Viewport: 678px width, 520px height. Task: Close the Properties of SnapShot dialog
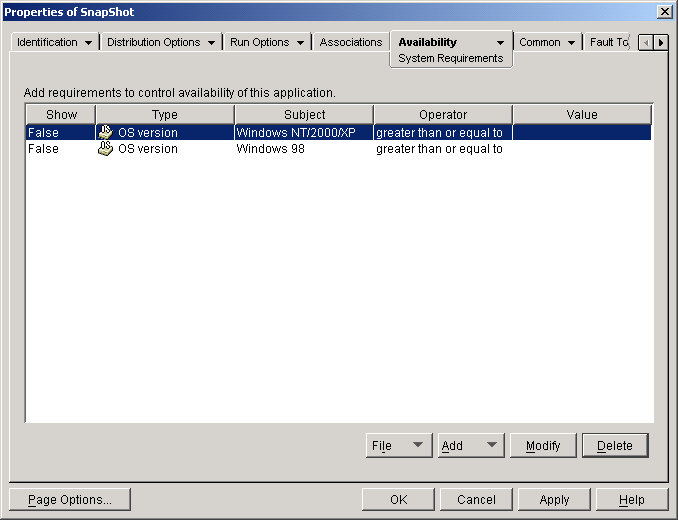[664, 12]
